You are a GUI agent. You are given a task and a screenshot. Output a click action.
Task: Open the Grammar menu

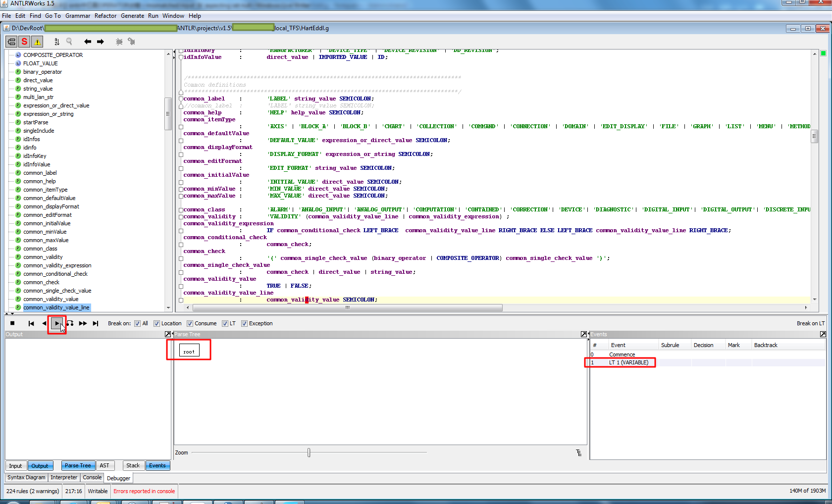tap(78, 16)
